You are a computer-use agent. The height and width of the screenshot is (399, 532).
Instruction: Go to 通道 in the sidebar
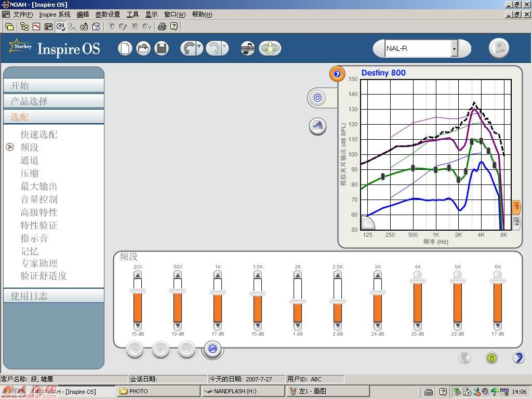tap(30, 160)
